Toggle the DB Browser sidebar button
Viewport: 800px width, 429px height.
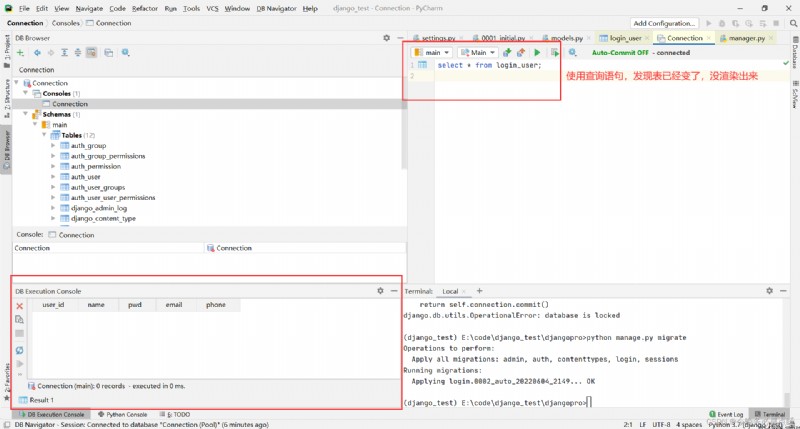tap(7, 150)
